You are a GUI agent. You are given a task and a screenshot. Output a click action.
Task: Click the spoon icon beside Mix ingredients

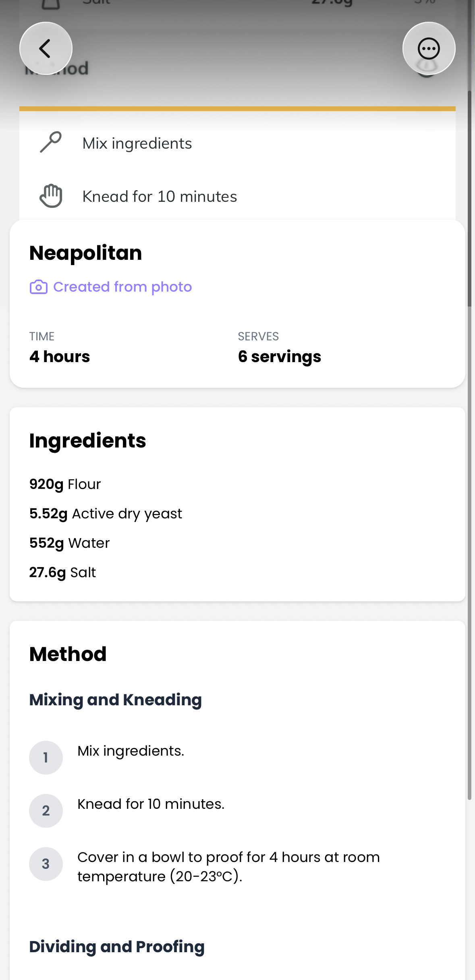coord(51,142)
